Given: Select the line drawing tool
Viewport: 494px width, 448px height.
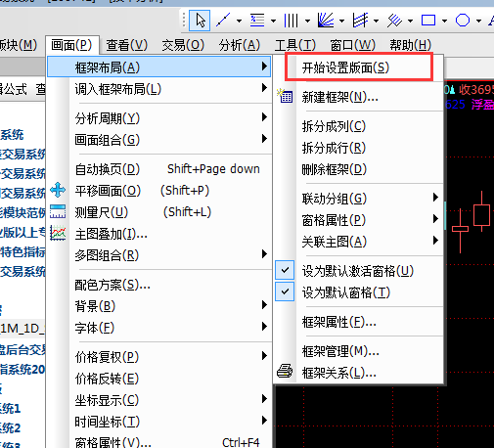Looking at the screenshot, I should 223,21.
